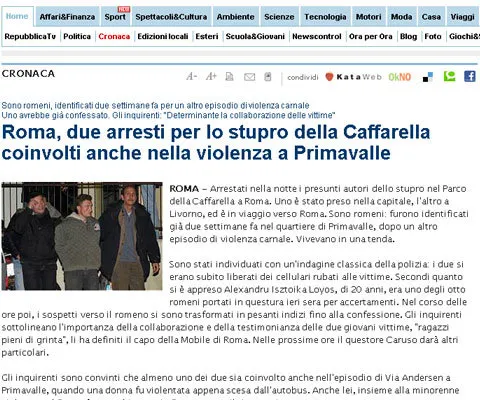Click the mobile device share icon
Image resolution: width=480 pixels, height=400 pixels.
(x=268, y=77)
